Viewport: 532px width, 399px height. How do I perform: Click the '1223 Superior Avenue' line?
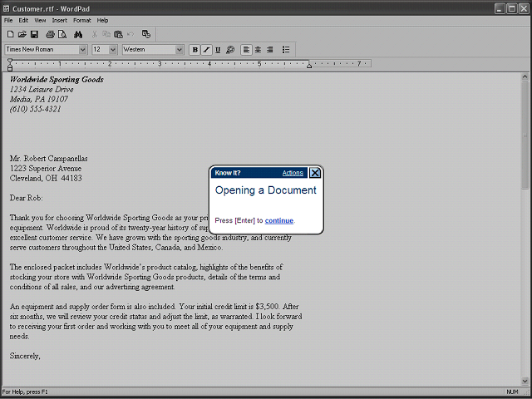46,168
